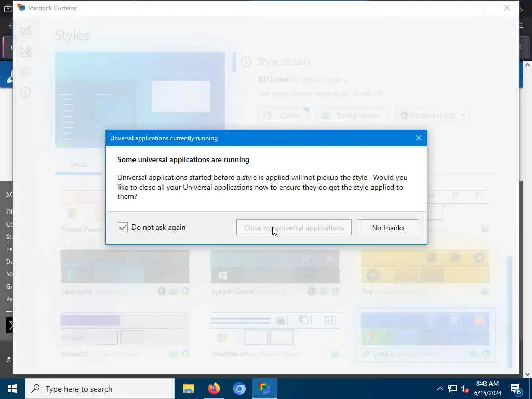This screenshot has width=532, height=399.
Task: Open the clock showing 8:43 AM
Action: [x=487, y=389]
